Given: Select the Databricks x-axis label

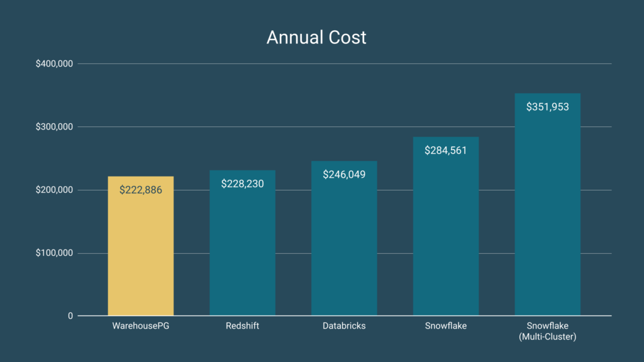Looking at the screenshot, I should point(344,326).
